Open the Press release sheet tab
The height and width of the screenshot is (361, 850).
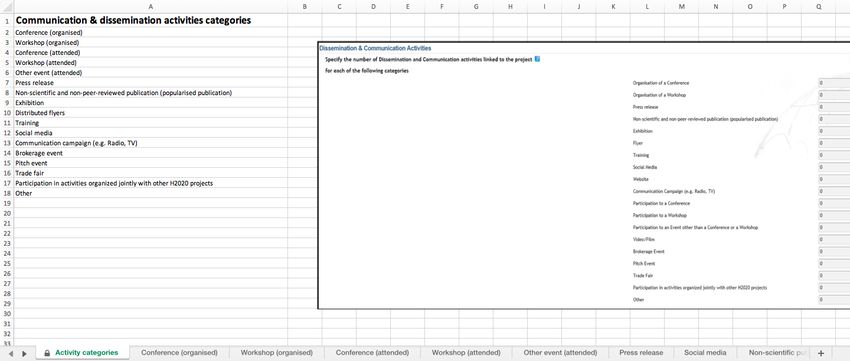coord(641,352)
